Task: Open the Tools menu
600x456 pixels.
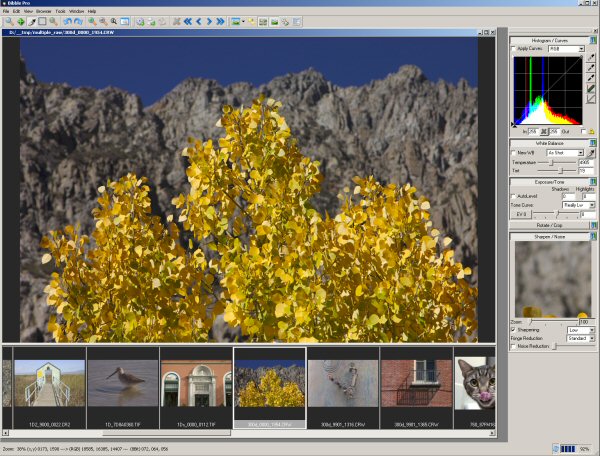Action: (x=60, y=11)
